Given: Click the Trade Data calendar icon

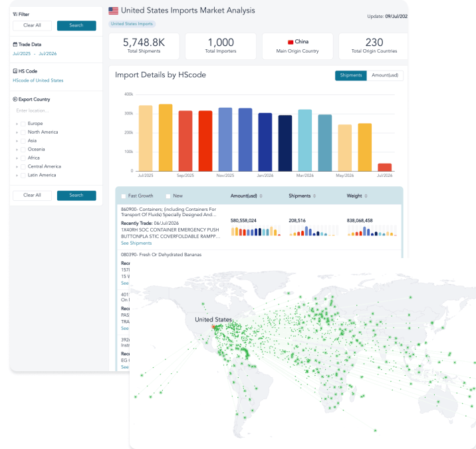Looking at the screenshot, I should click(x=15, y=45).
